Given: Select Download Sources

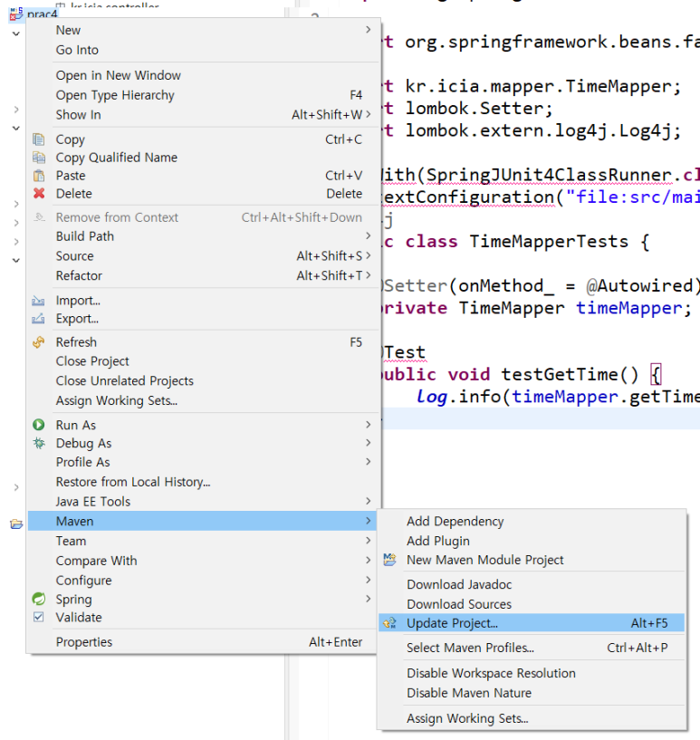Looking at the screenshot, I should pos(532,604).
